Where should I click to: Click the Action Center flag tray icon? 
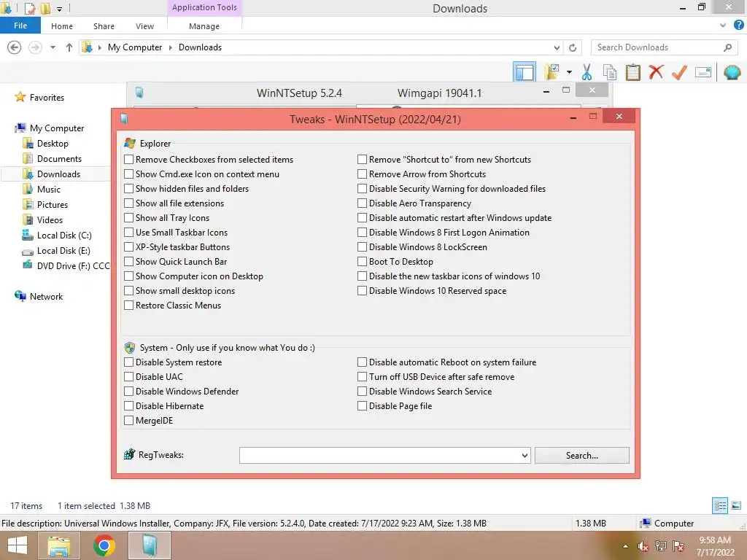678,546
